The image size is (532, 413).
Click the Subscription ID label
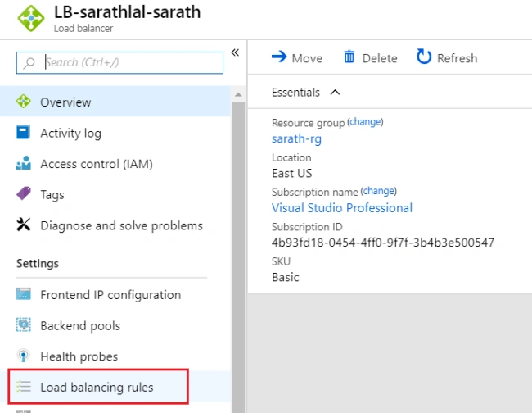(x=307, y=226)
